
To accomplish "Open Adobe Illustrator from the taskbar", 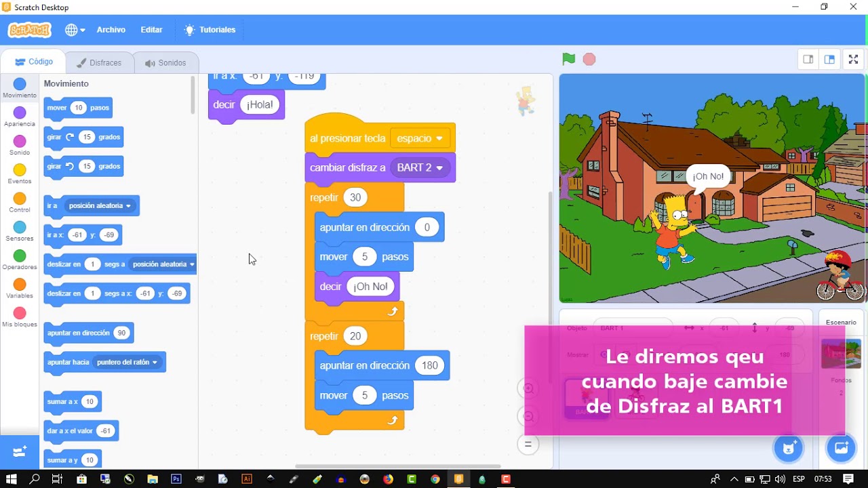I will (247, 479).
